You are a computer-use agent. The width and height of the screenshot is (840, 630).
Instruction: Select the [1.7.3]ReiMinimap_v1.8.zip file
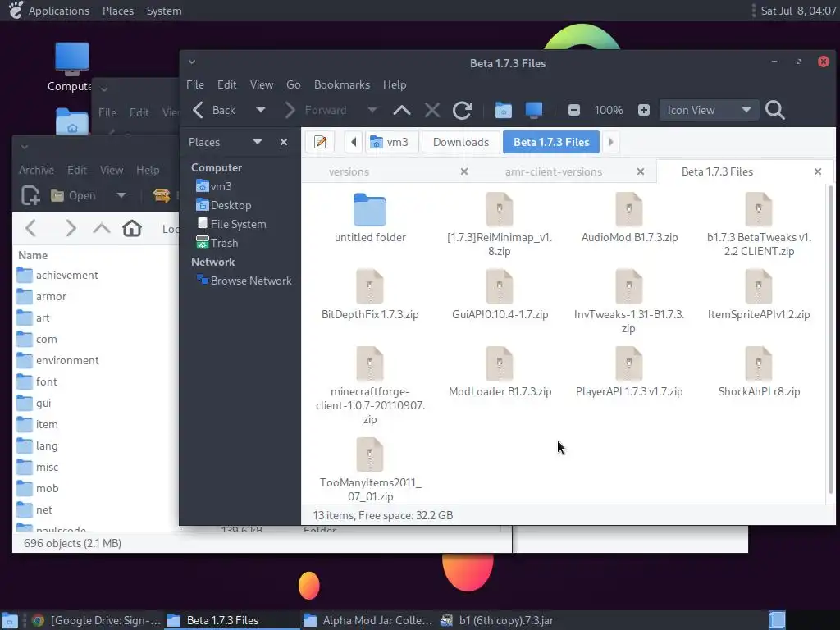(x=500, y=209)
